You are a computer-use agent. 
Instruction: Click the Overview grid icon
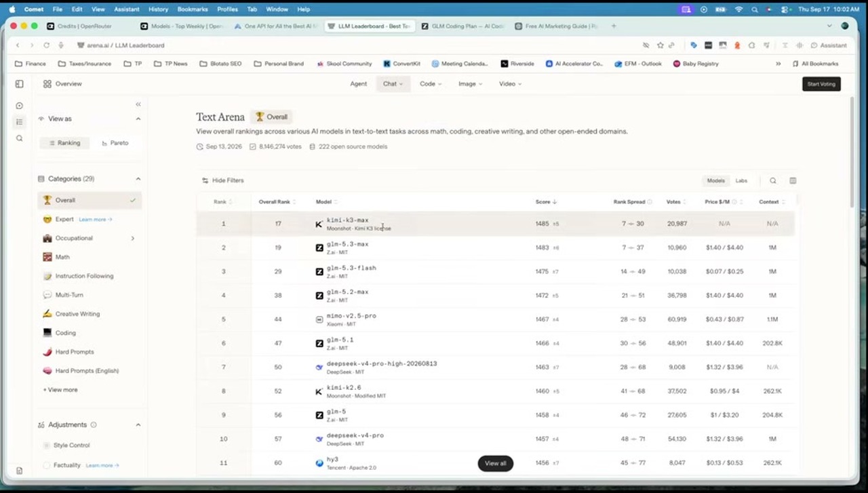click(x=47, y=84)
